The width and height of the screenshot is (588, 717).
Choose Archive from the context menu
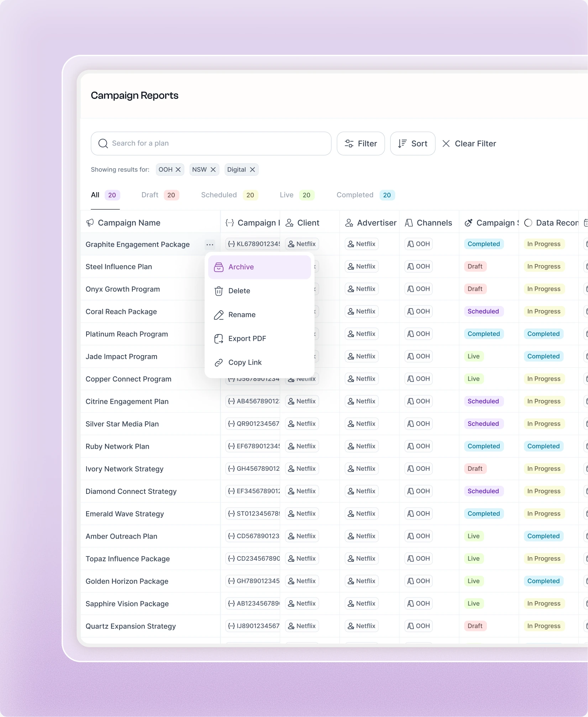[259, 267]
